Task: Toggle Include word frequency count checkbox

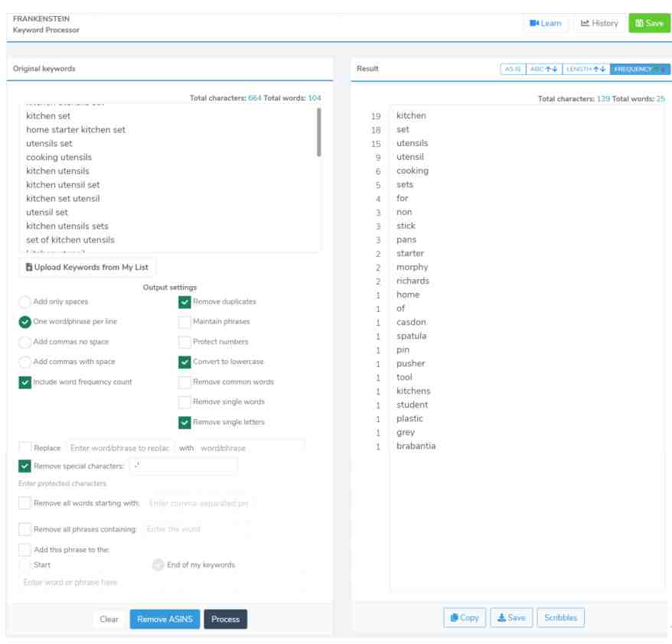Action: coord(24,382)
